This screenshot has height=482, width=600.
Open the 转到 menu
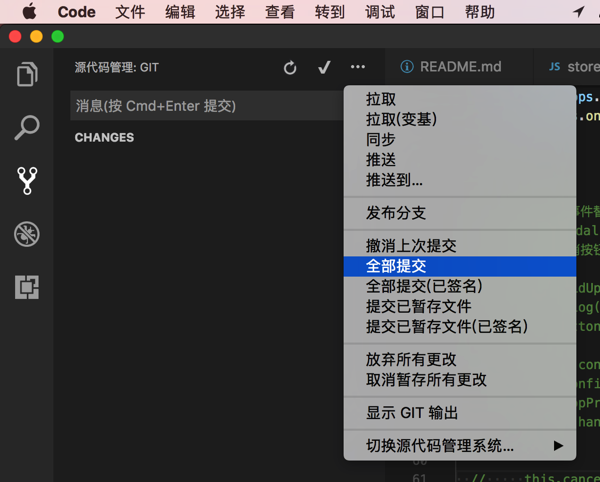pos(330,12)
